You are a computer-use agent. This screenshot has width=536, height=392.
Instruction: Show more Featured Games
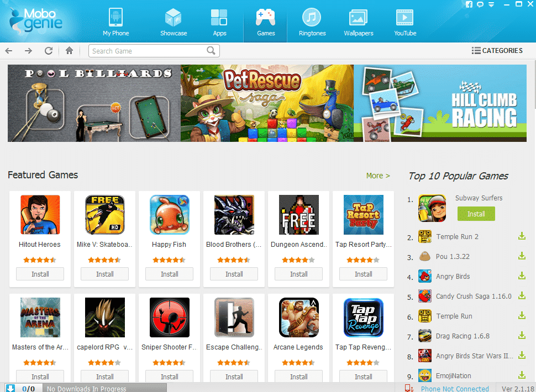tap(378, 176)
